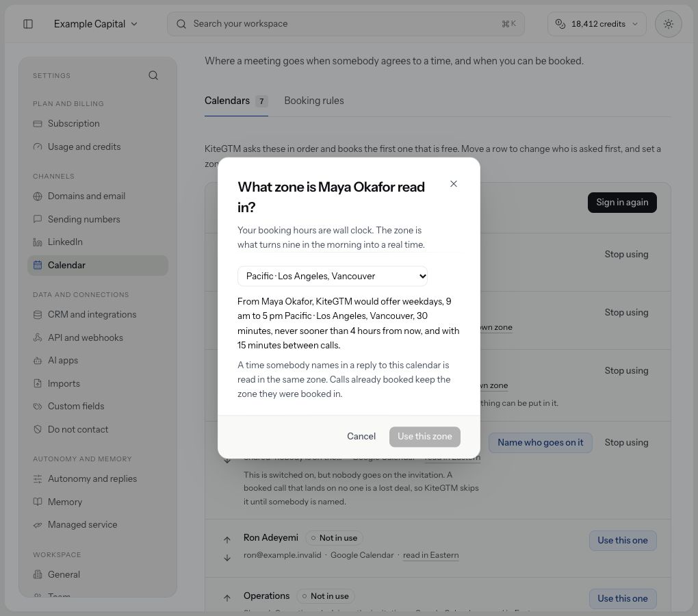Click the Sending numbers chat bubble icon
This screenshot has height=616, width=698.
click(x=38, y=219)
